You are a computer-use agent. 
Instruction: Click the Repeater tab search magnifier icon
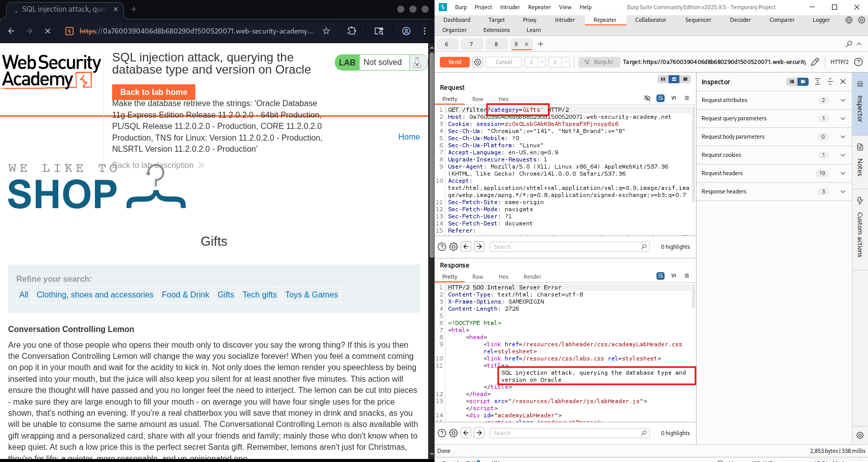849,44
